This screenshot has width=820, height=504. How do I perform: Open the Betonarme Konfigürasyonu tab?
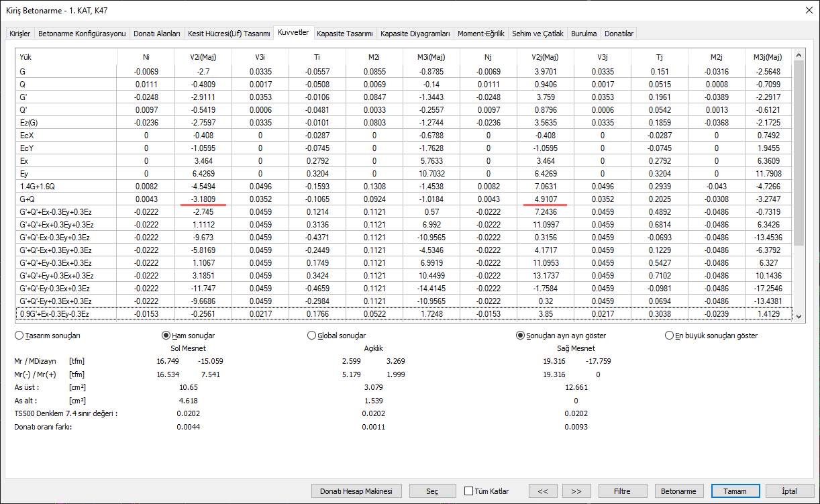pos(82,34)
